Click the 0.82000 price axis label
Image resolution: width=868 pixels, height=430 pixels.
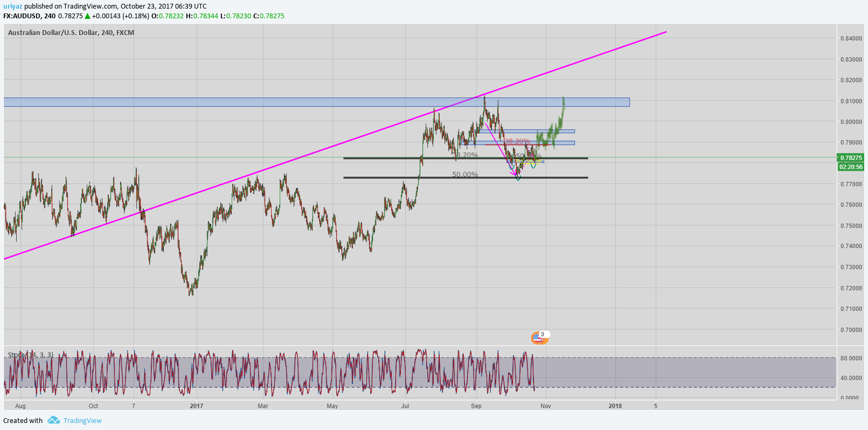(x=851, y=80)
